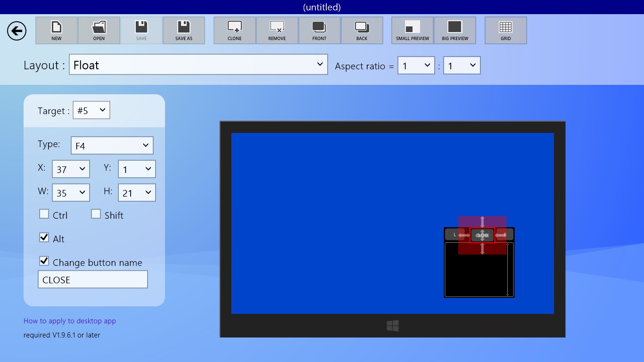Uncheck the Alt modifier checkbox

click(x=44, y=238)
